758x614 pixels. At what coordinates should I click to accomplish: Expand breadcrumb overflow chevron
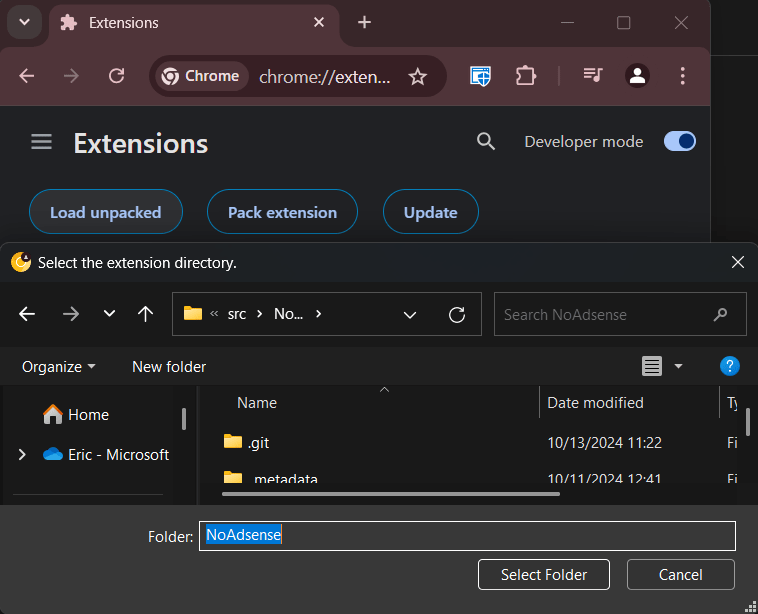point(214,314)
